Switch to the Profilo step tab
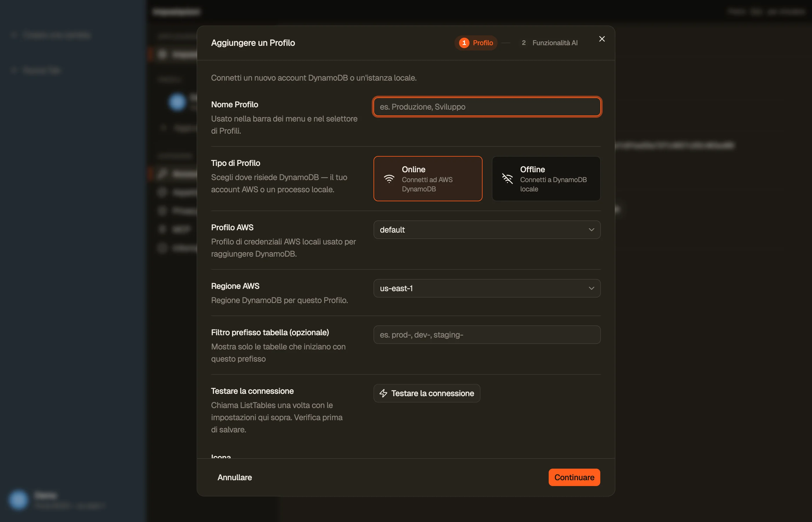Image resolution: width=812 pixels, height=522 pixels. (x=476, y=43)
